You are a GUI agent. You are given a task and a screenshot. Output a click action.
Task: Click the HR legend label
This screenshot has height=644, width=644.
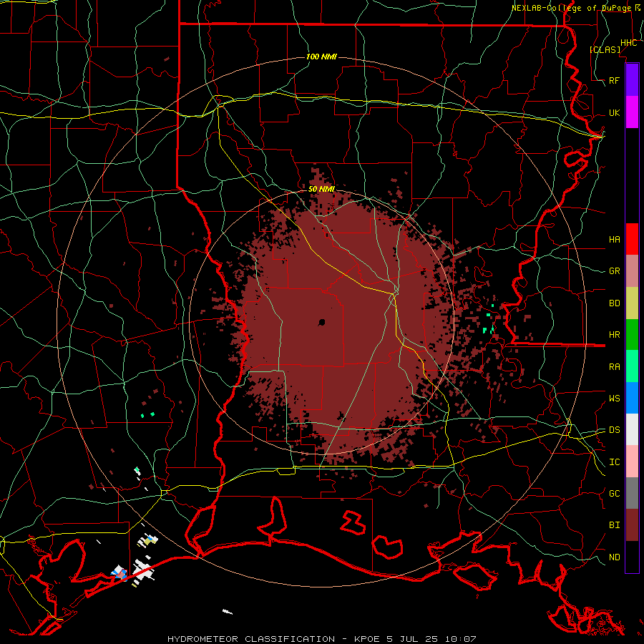pos(615,335)
